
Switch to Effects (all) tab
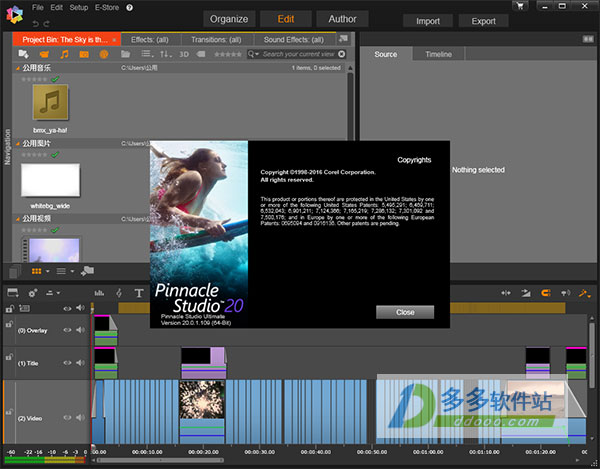[150, 40]
